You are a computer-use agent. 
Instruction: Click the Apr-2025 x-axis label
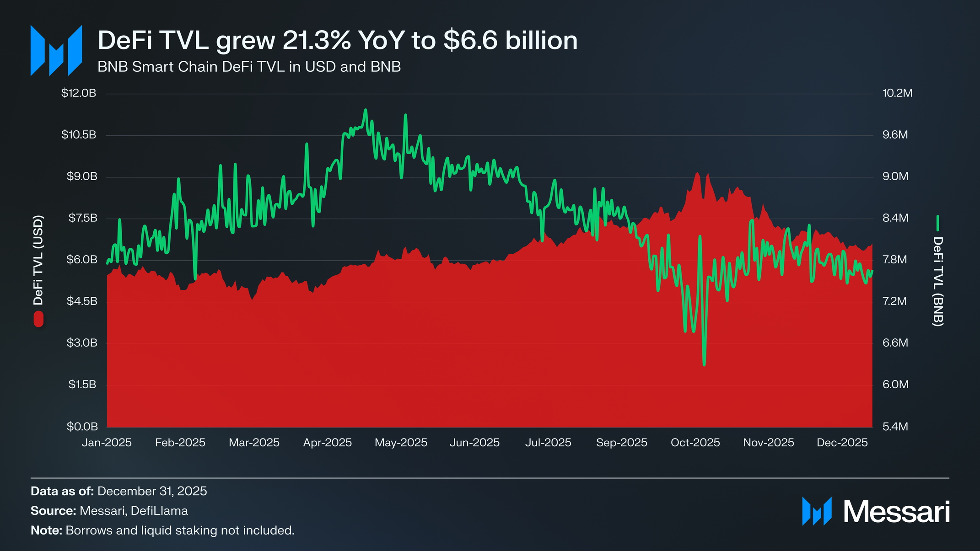click(327, 443)
